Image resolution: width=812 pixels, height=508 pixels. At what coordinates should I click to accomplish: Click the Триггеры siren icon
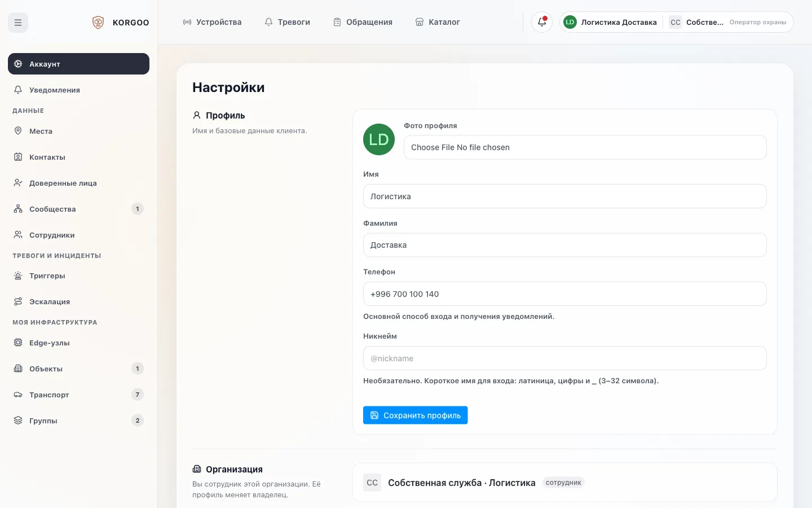(18, 275)
